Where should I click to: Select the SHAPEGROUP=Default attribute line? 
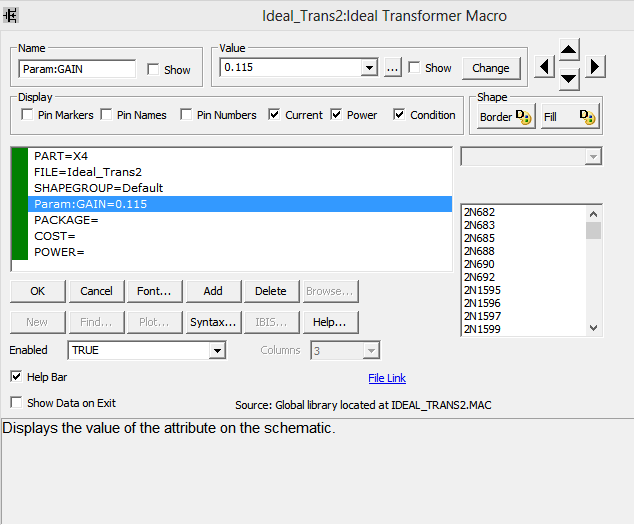tap(98, 188)
